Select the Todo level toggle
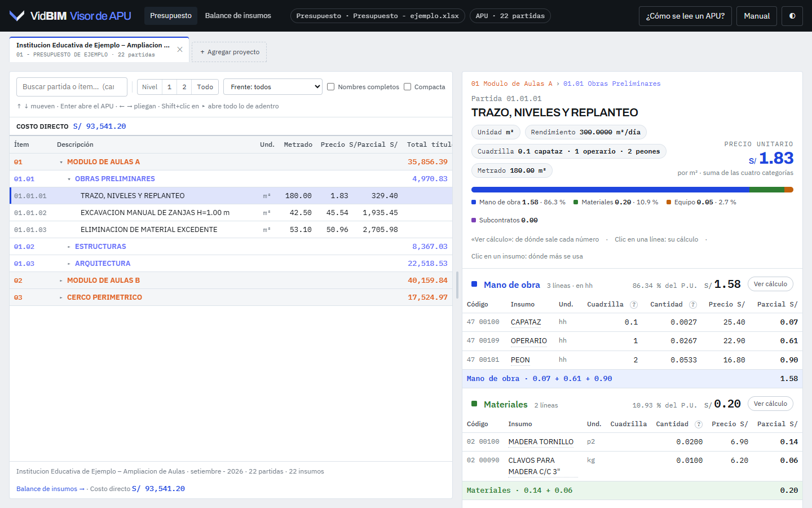The width and height of the screenshot is (812, 508). coord(205,87)
